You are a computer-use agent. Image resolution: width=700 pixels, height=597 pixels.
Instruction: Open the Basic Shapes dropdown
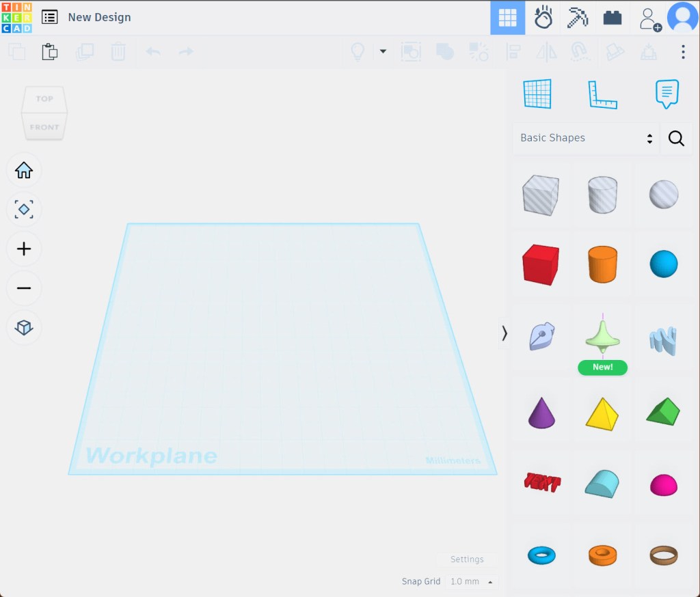(x=586, y=138)
